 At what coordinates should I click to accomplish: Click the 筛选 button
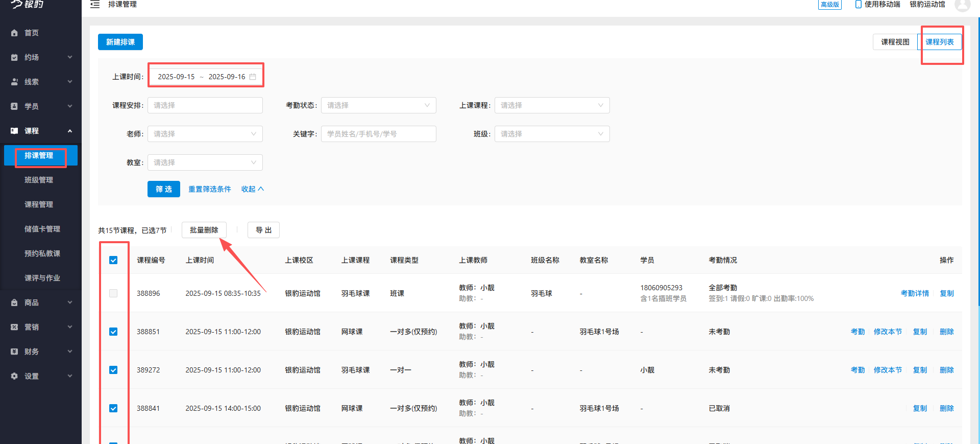164,189
